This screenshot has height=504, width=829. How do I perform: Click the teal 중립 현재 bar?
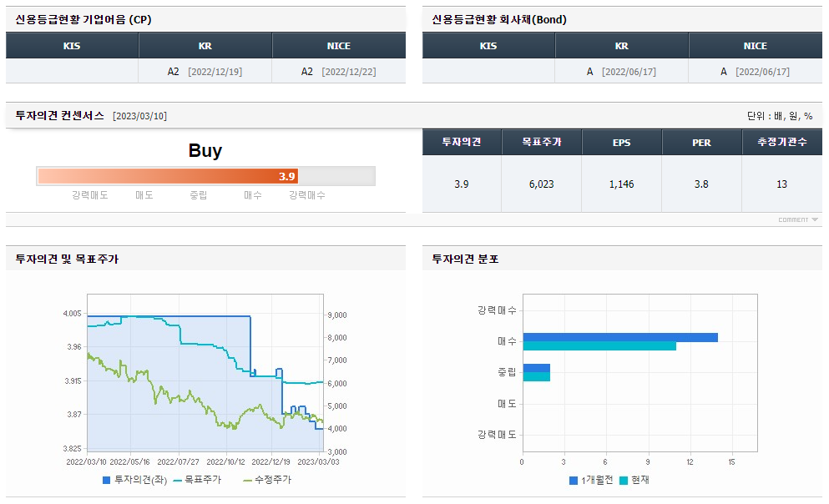click(537, 376)
